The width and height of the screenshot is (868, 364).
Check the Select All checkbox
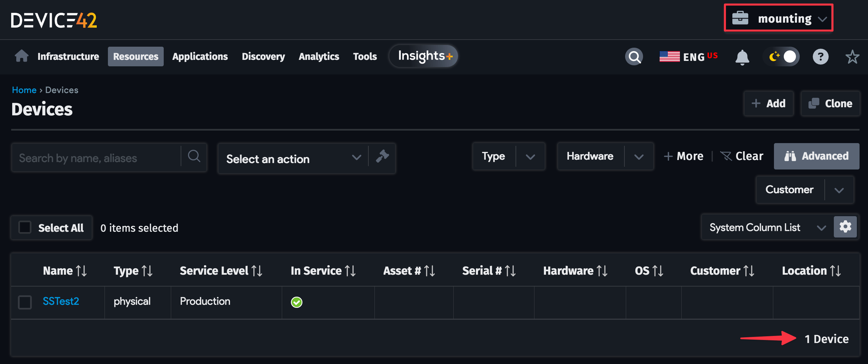[25, 227]
